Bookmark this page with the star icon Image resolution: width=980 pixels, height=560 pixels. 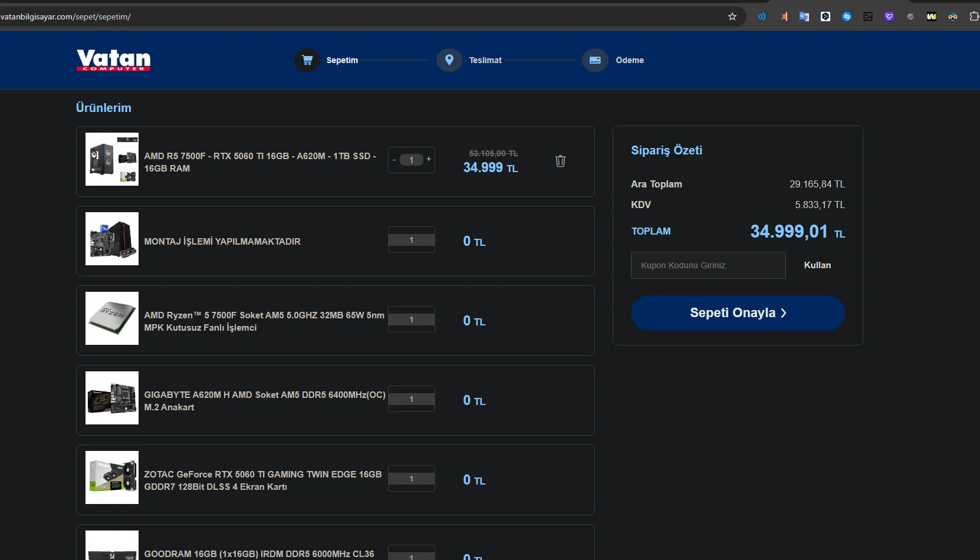[x=732, y=17]
